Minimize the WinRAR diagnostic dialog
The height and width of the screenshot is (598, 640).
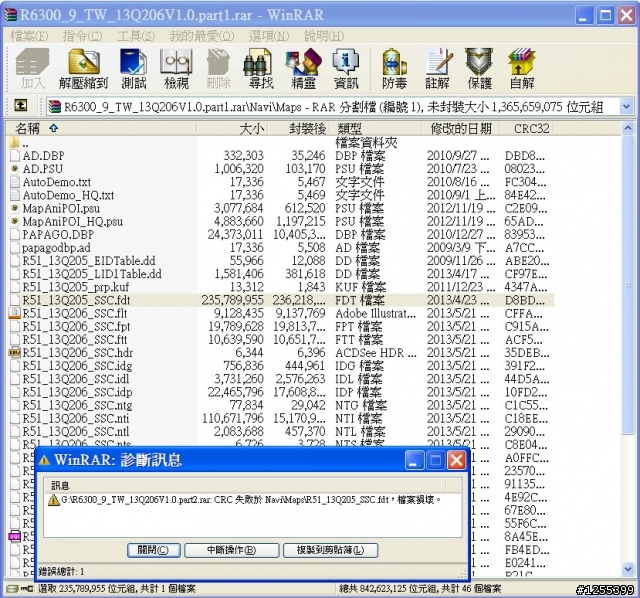pyautogui.click(x=413, y=460)
